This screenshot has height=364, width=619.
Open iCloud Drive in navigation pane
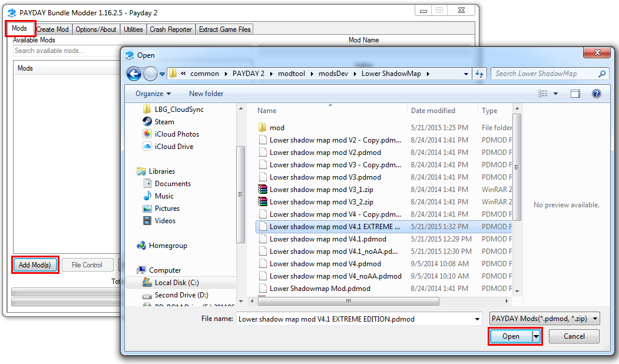click(174, 147)
